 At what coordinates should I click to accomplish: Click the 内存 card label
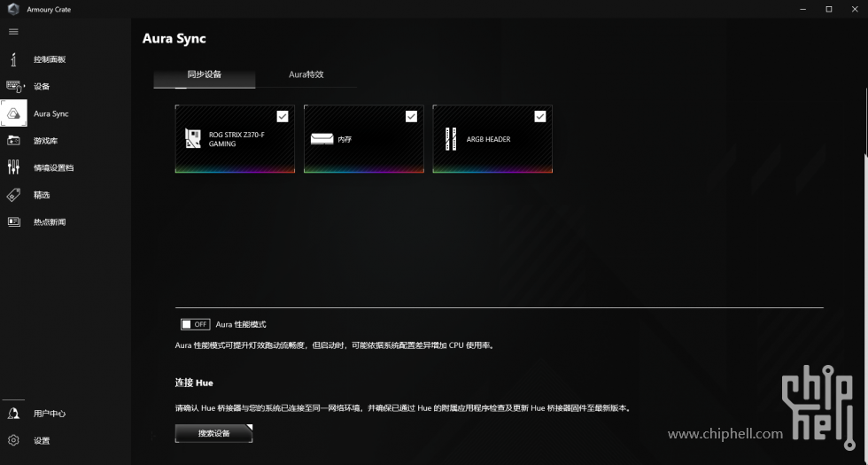(345, 140)
